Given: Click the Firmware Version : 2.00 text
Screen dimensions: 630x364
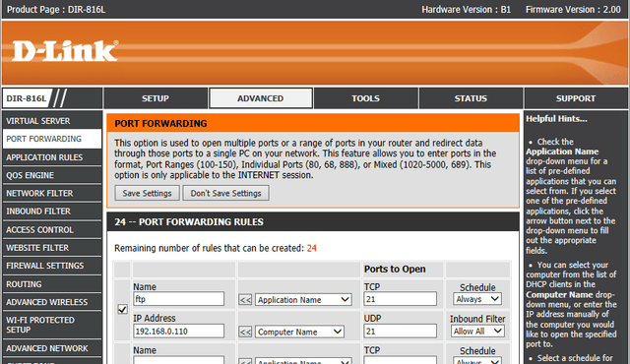Looking at the screenshot, I should click(573, 9).
